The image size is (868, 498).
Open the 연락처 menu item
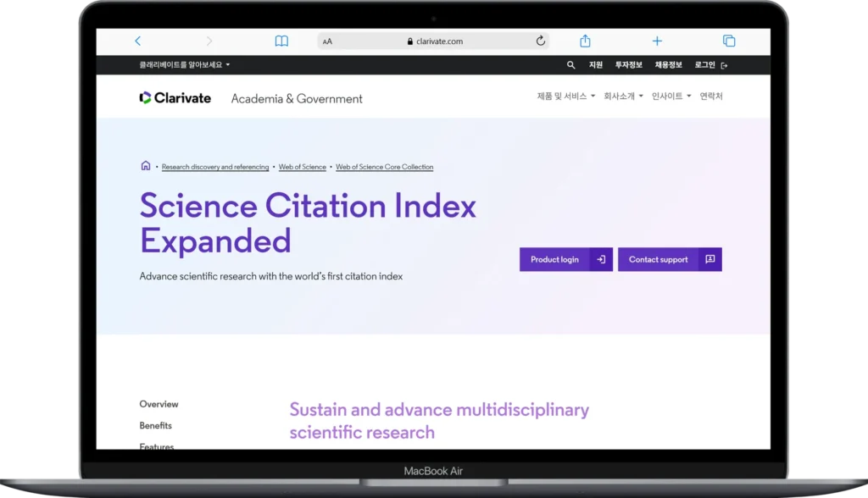coord(711,97)
